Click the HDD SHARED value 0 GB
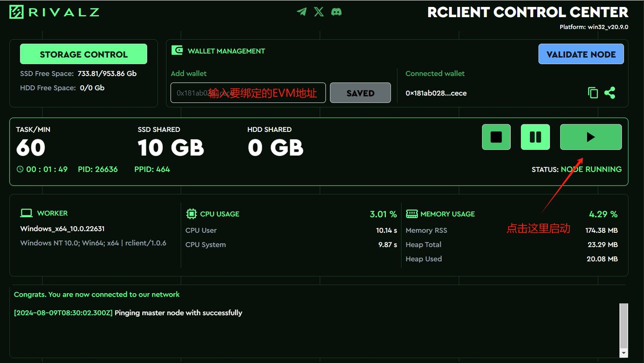This screenshot has height=363, width=644. coord(276,147)
